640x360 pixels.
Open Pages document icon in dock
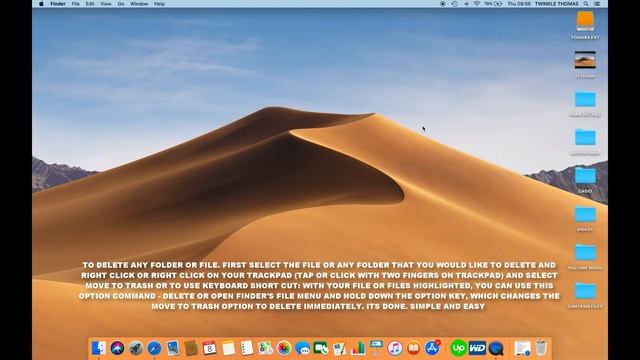[x=339, y=348]
